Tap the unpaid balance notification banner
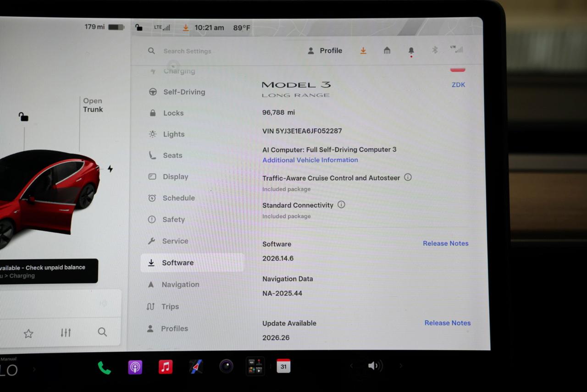The image size is (587, 392). click(x=49, y=271)
